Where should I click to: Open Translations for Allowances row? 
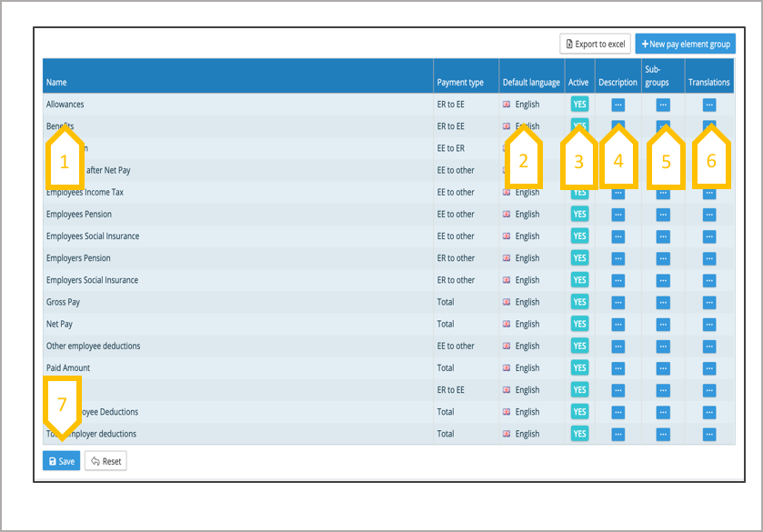click(x=708, y=105)
